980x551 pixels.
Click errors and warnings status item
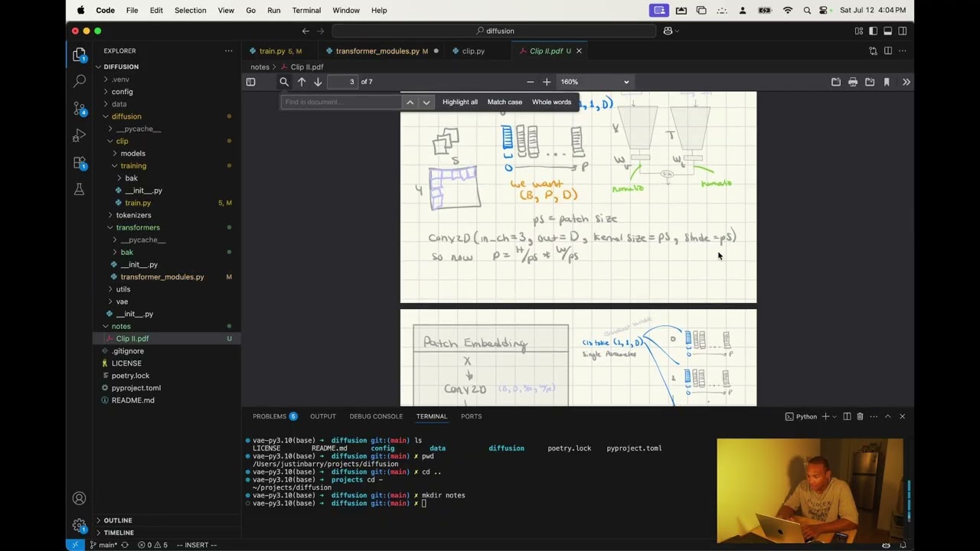pyautogui.click(x=152, y=545)
